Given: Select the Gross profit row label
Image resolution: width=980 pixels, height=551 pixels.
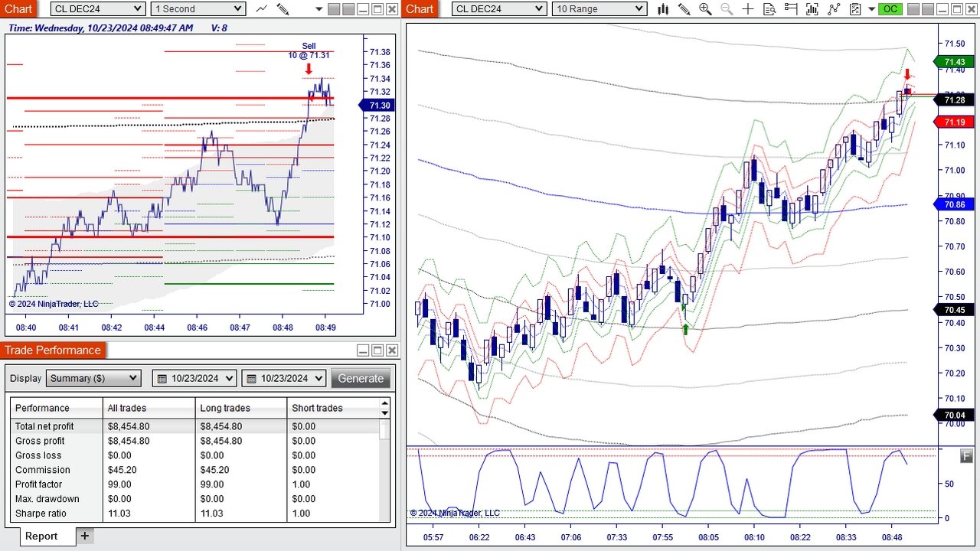Looking at the screenshot, I should 40,441.
